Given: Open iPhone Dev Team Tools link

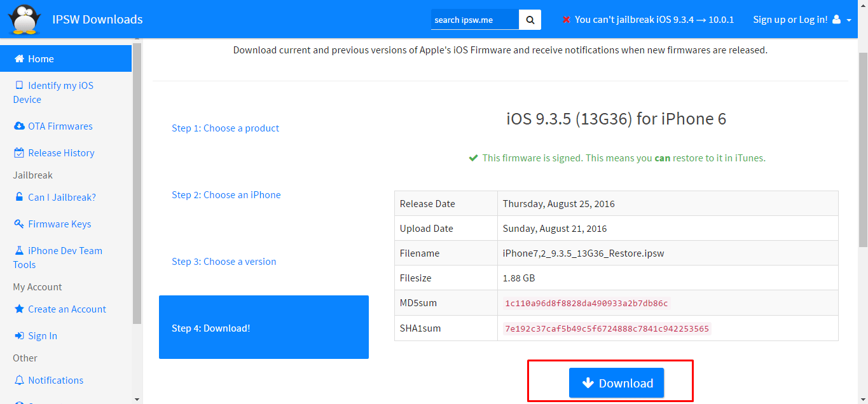Looking at the screenshot, I should (x=58, y=257).
